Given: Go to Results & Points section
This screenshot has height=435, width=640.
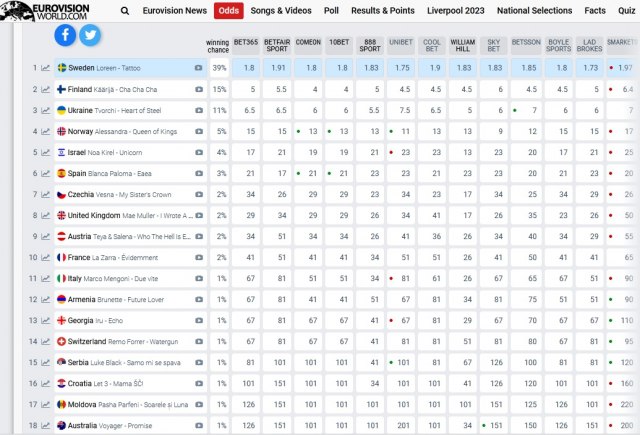Looking at the screenshot, I should coord(382,10).
